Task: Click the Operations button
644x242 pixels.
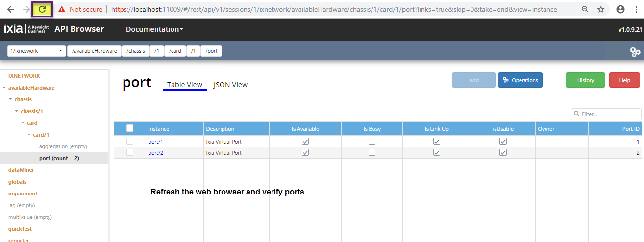Action: pos(520,80)
